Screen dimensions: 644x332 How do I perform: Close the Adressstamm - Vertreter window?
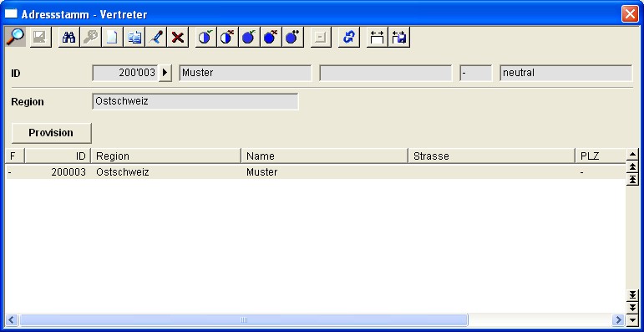point(630,14)
